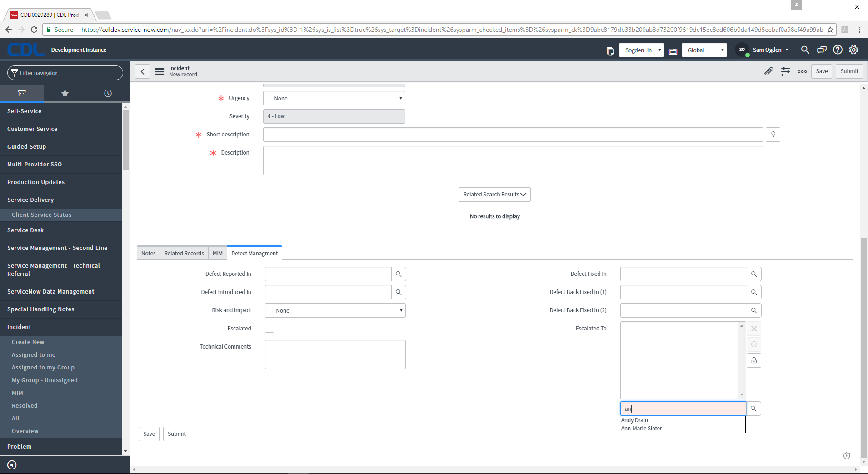Click the attachments paperclip icon
Image resolution: width=868 pixels, height=474 pixels.
tap(768, 71)
